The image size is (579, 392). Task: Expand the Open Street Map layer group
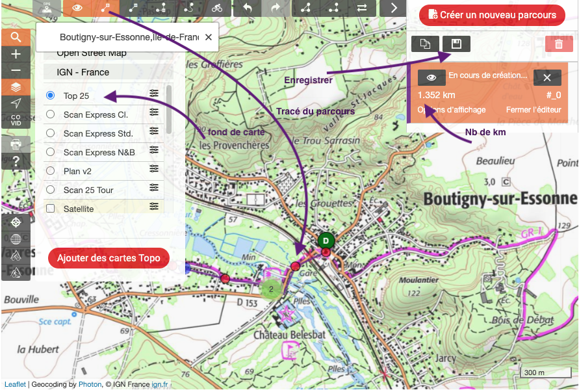92,54
